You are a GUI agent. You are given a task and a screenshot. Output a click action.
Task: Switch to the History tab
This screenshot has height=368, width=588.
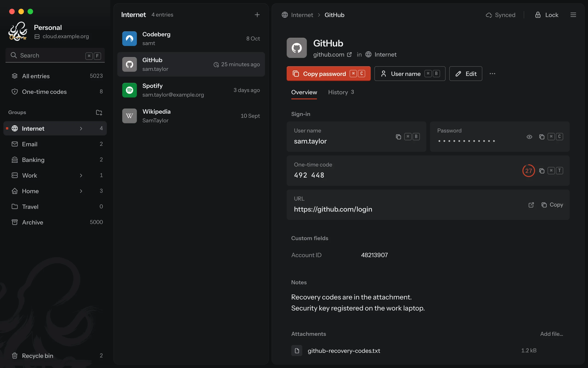click(341, 92)
